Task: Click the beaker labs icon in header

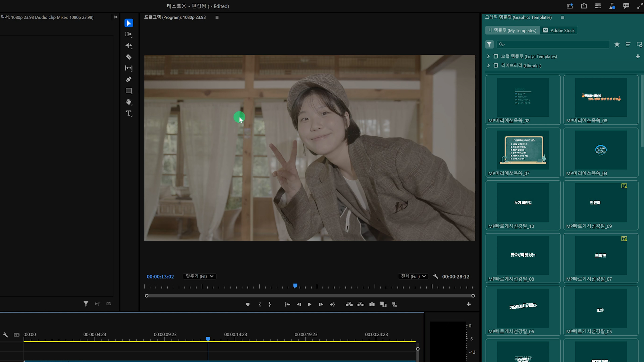Action: point(612,6)
